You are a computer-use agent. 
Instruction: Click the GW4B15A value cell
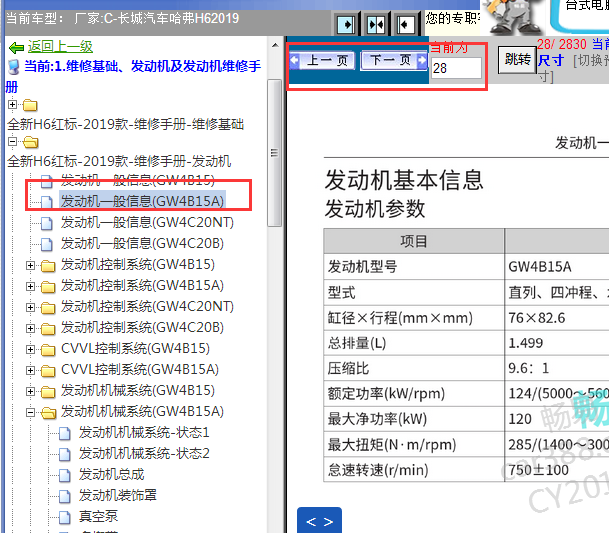(557, 266)
